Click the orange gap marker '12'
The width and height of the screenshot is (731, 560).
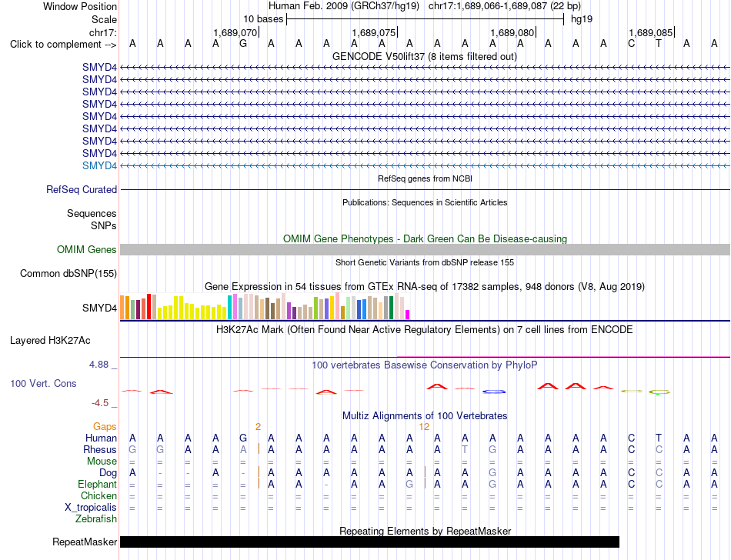pos(424,427)
